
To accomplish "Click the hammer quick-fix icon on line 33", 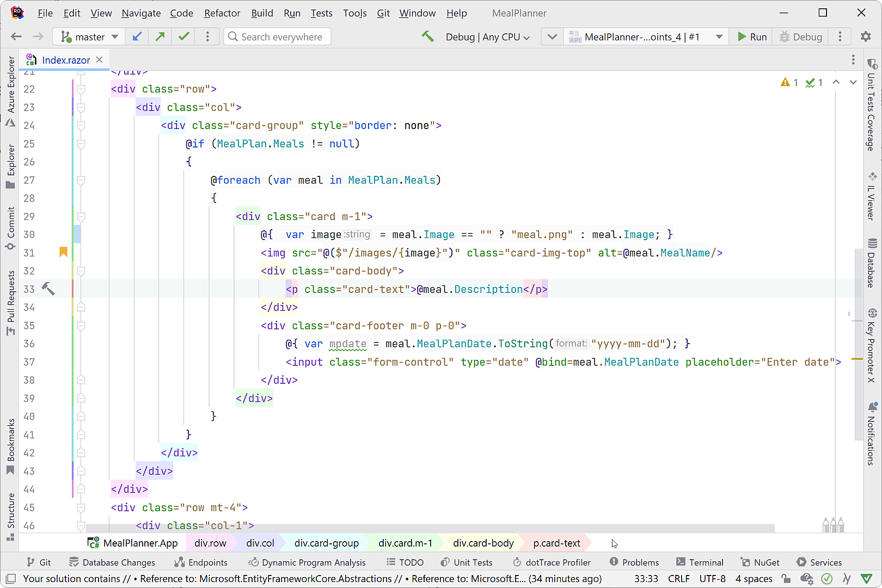I will pyautogui.click(x=48, y=289).
